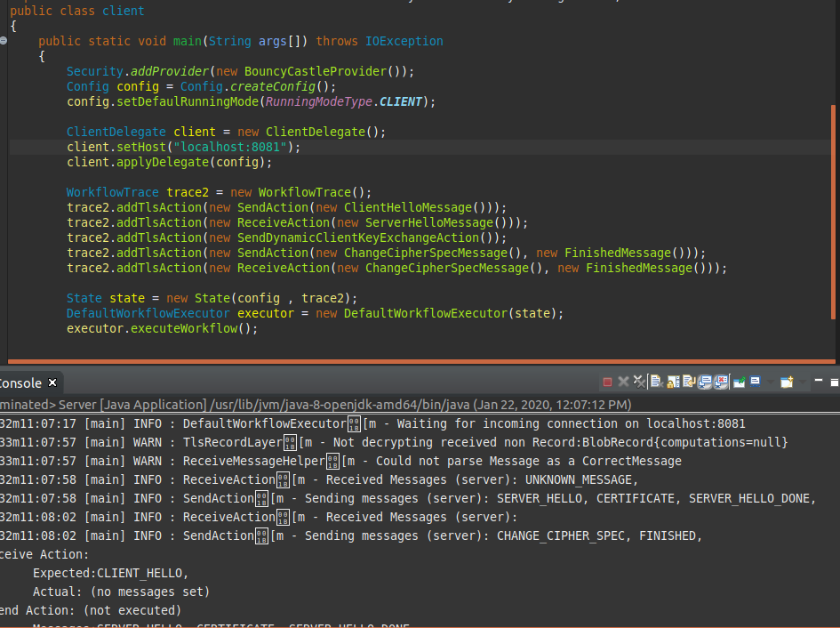The width and height of the screenshot is (840, 628).
Task: Click the editor overview ruler orange marker
Action: click(833, 212)
